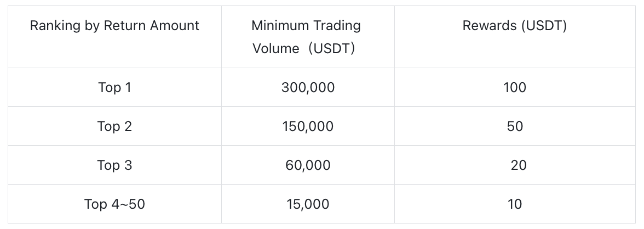This screenshot has height=229, width=644.
Task: Click the 20 reward value for Top 3
Action: (518, 165)
